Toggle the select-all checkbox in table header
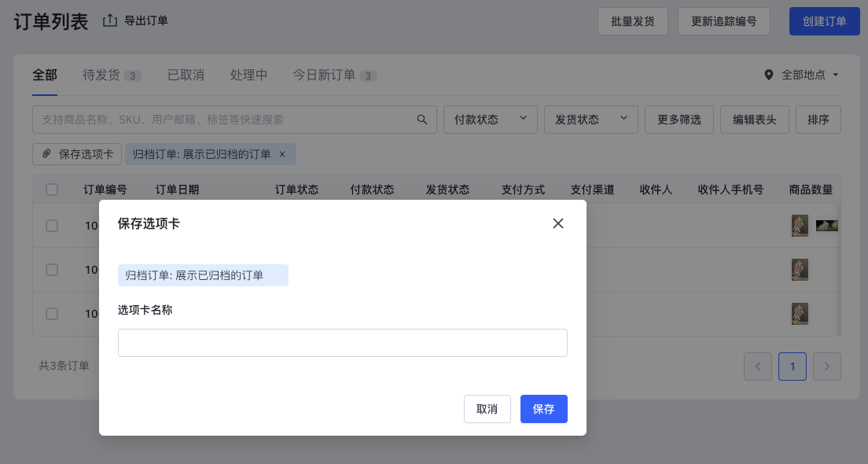 pos(52,190)
